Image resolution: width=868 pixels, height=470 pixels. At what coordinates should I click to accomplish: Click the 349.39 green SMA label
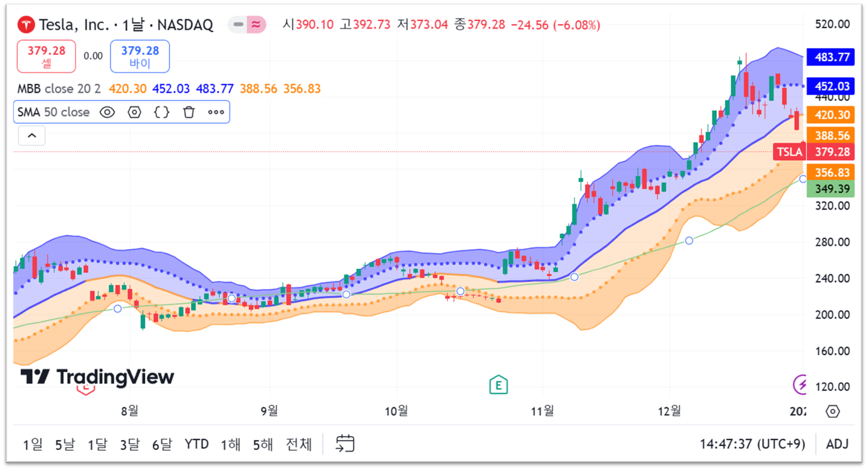(x=831, y=189)
